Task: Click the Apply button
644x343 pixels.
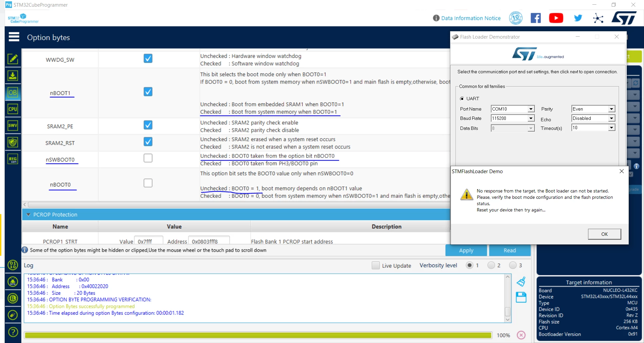Action: (466, 250)
